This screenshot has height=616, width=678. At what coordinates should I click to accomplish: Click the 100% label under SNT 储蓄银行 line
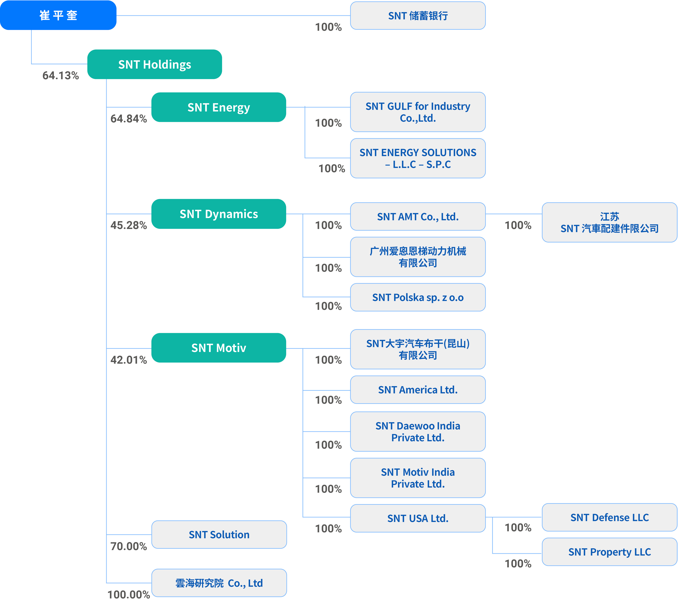329,27
